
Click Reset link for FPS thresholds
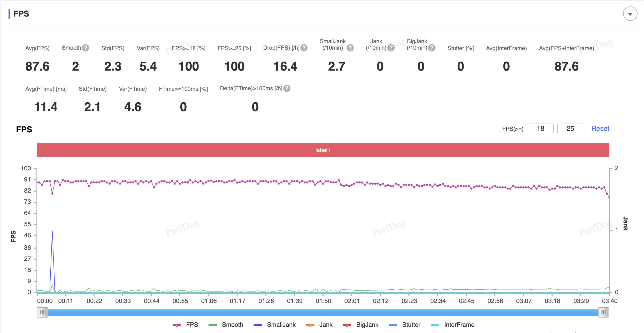point(600,128)
